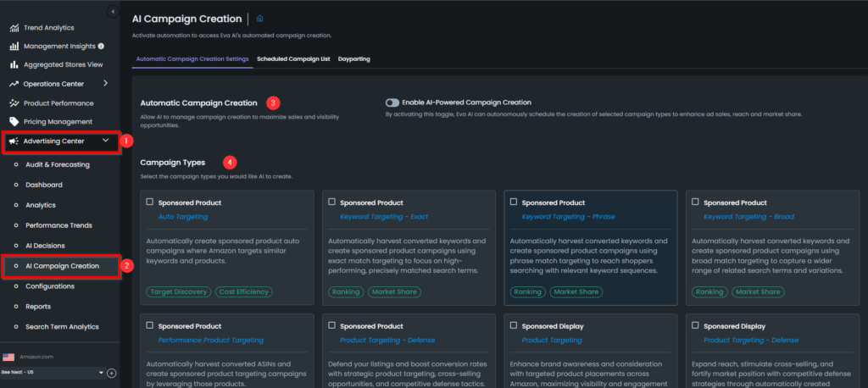
Task: Check Sponsored Display Targeting Defense checkbox
Action: pyautogui.click(x=695, y=325)
